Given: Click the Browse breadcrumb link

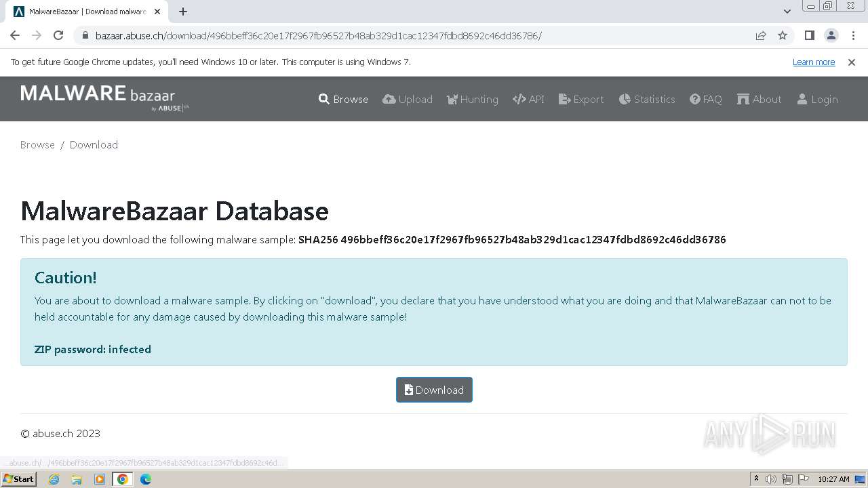Looking at the screenshot, I should coord(37,144).
